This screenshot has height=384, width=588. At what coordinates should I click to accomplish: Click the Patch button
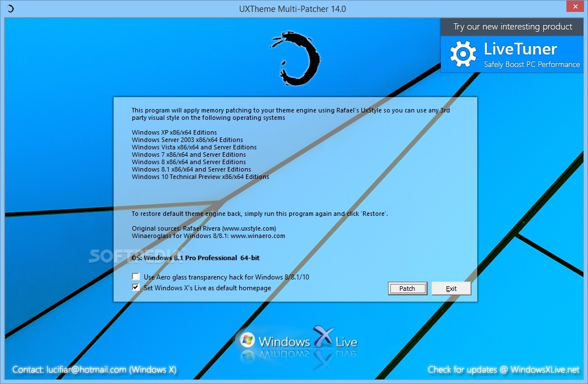coord(407,289)
